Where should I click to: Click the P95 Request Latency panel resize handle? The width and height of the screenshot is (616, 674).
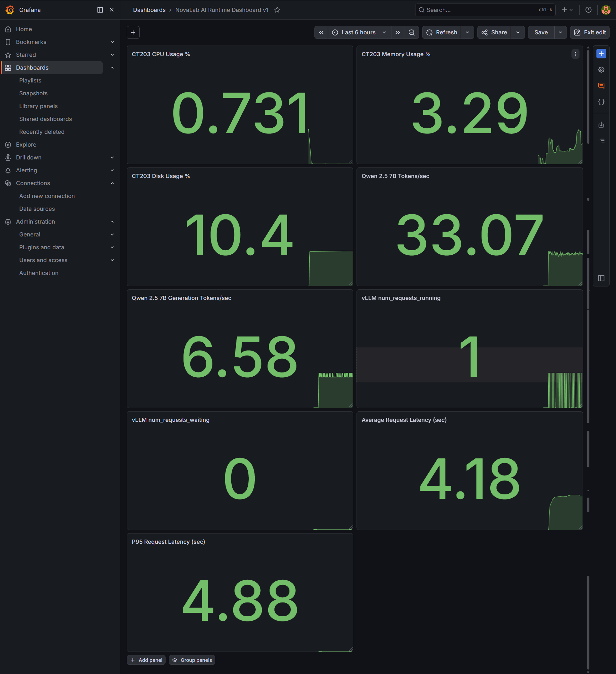point(350,649)
